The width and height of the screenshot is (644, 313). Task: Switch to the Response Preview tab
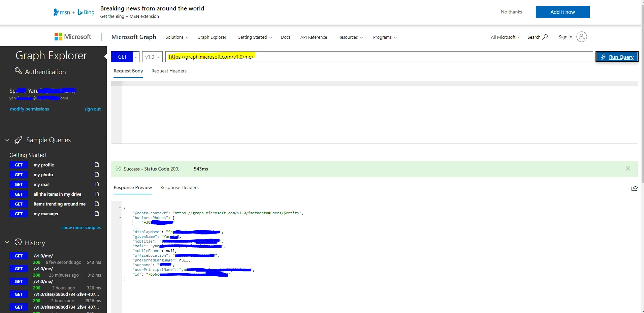(x=133, y=187)
